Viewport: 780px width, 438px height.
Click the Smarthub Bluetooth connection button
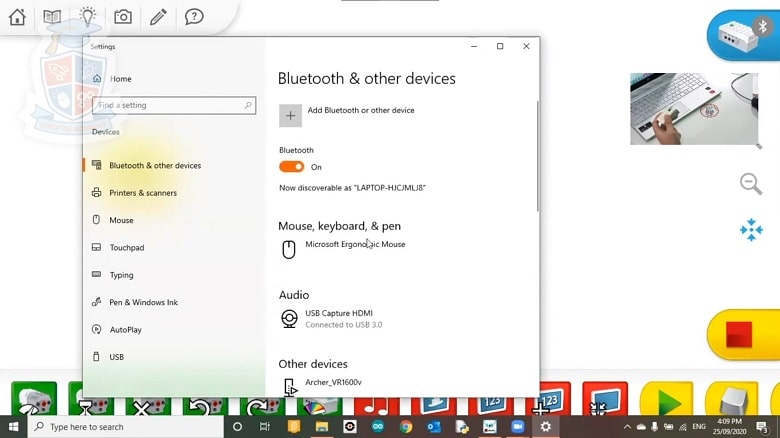(744, 36)
